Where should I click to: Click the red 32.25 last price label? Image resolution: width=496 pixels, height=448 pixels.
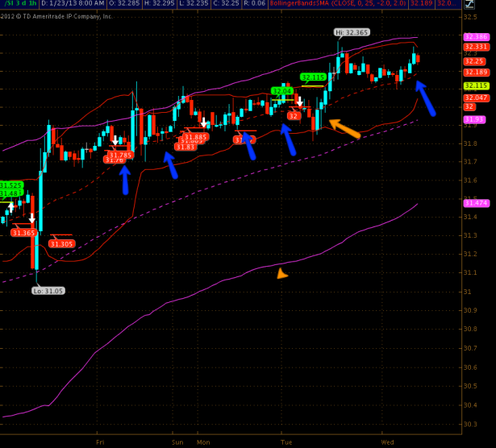coord(474,60)
